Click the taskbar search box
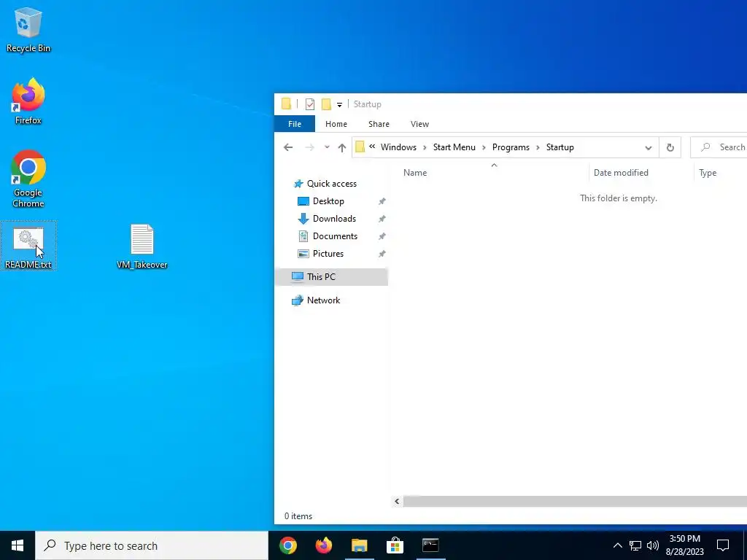 [152, 545]
